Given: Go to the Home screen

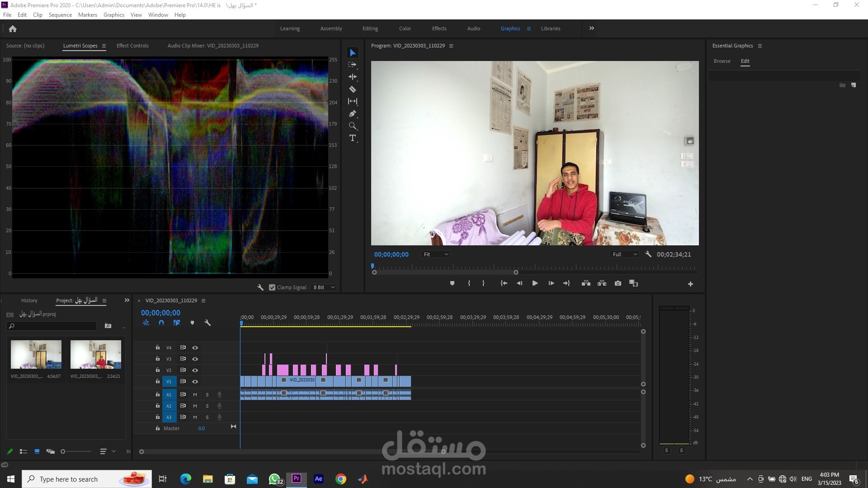Looking at the screenshot, I should (13, 29).
